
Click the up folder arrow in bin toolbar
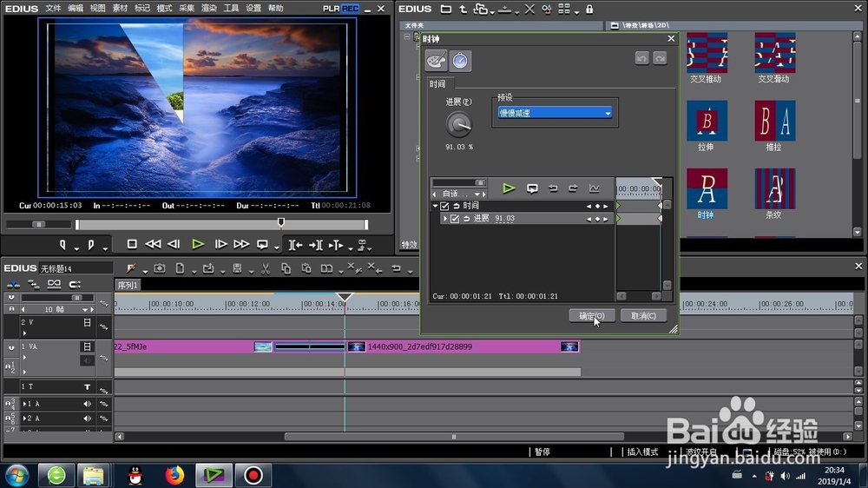tap(463, 9)
